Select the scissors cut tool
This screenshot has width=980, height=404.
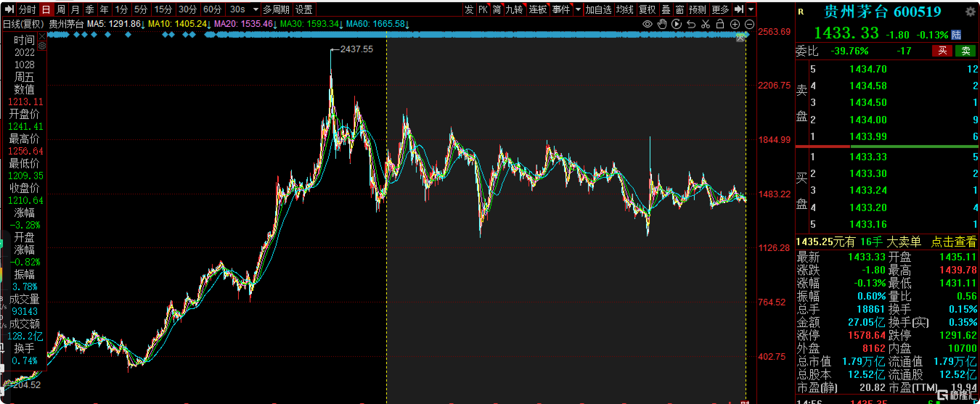point(705,24)
